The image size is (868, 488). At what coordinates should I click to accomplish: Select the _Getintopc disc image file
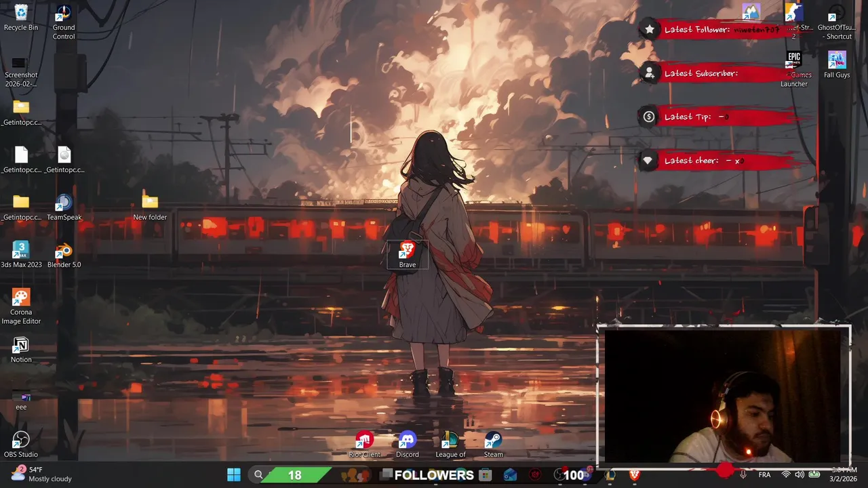click(64, 160)
